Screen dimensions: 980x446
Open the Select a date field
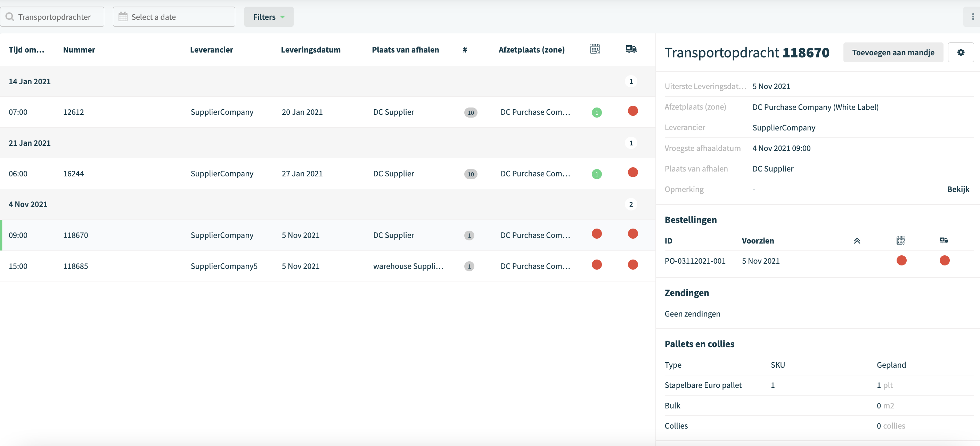tap(174, 17)
